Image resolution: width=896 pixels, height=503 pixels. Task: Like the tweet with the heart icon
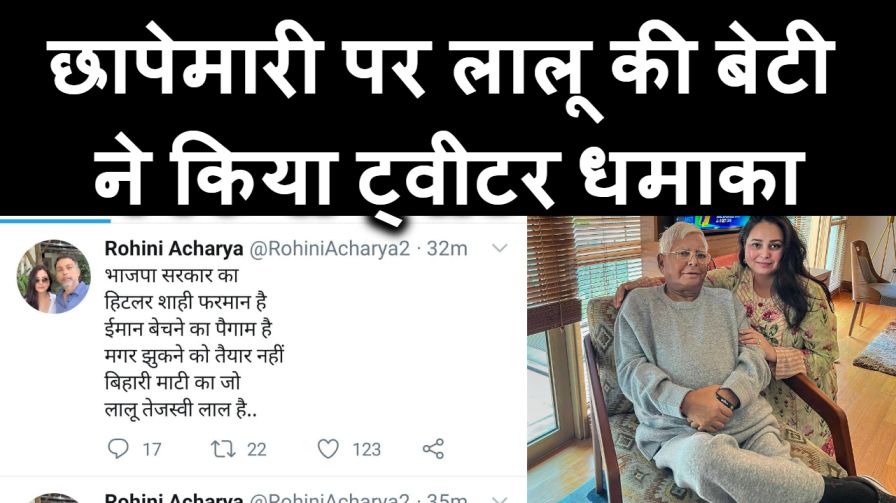(328, 449)
